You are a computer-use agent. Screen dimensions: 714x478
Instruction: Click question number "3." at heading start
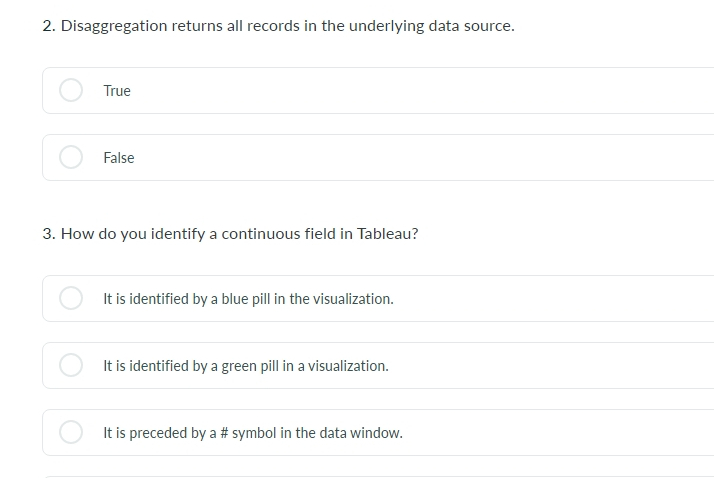click(x=49, y=234)
